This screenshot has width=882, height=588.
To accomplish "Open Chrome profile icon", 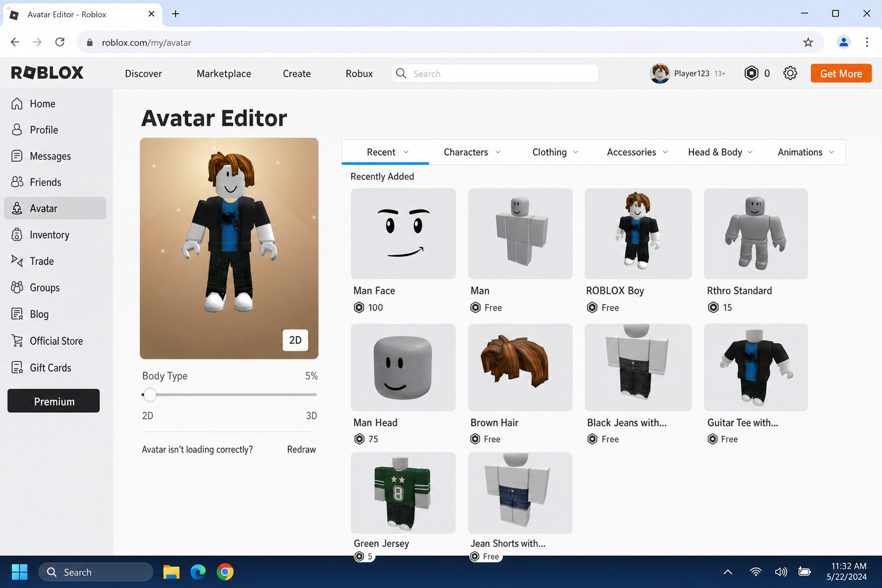I will (844, 42).
